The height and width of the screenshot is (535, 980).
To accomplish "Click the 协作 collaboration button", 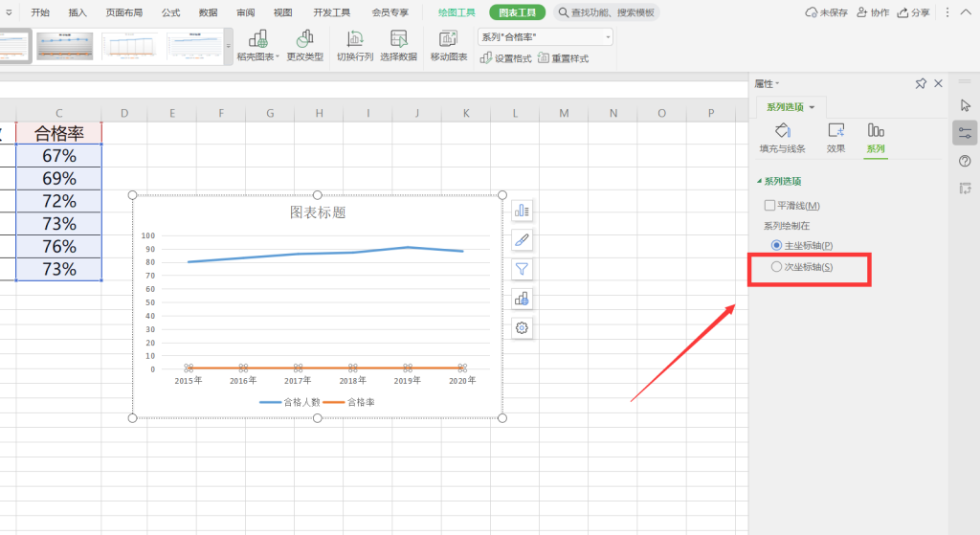I will point(873,12).
